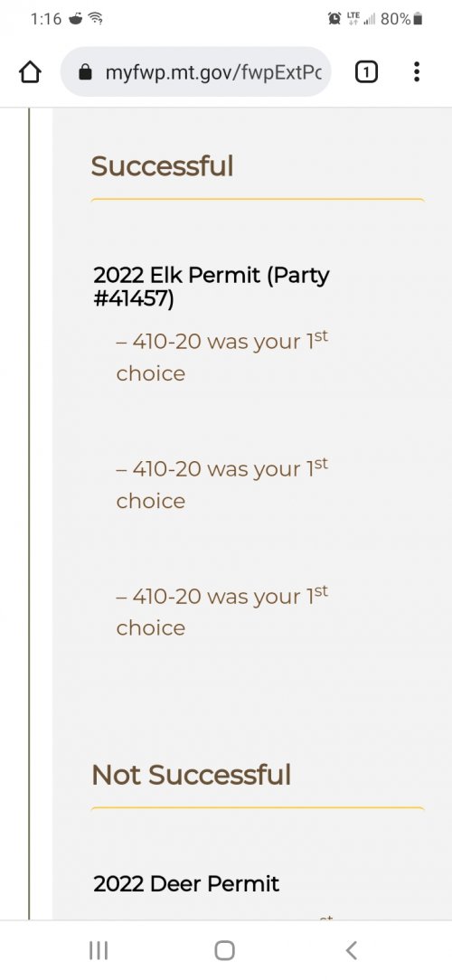The height and width of the screenshot is (980, 452).
Task: Select the Not Successful section heading
Action: pos(192,775)
